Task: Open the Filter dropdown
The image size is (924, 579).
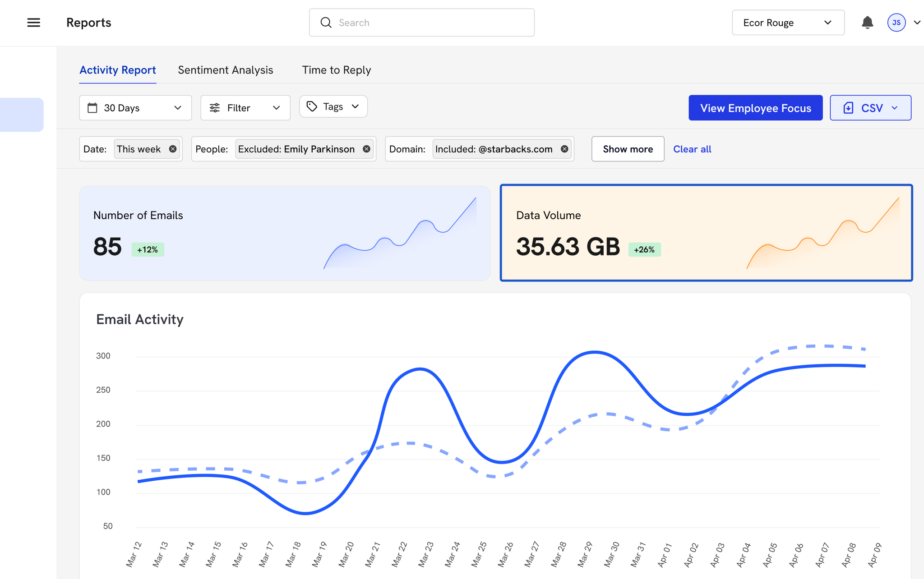Action: [245, 108]
